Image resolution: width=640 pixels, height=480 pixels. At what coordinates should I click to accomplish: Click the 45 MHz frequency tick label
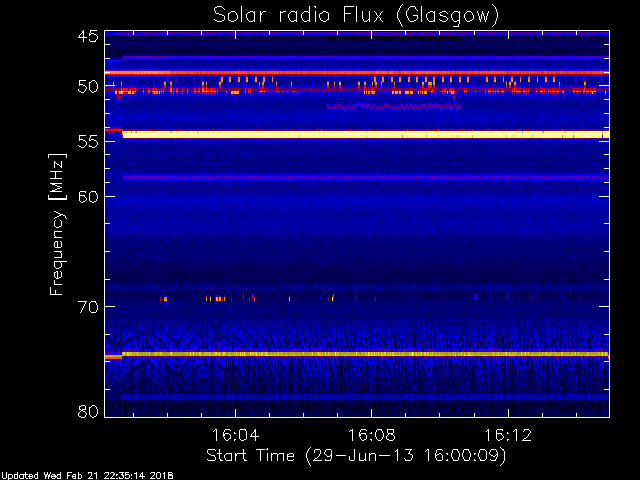(x=87, y=36)
